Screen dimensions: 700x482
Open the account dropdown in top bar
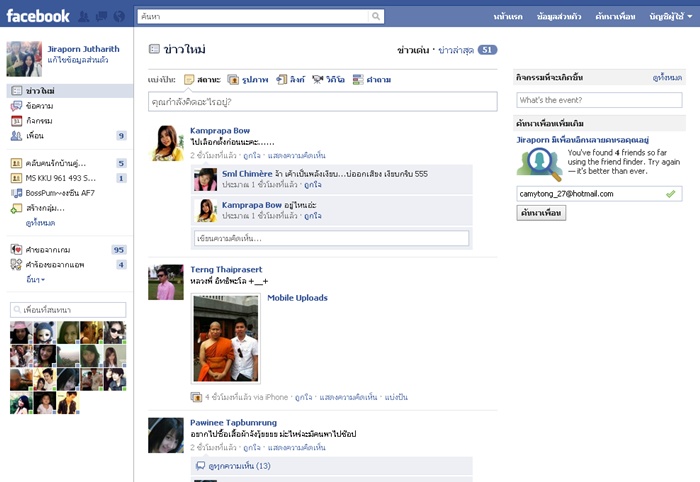click(671, 17)
